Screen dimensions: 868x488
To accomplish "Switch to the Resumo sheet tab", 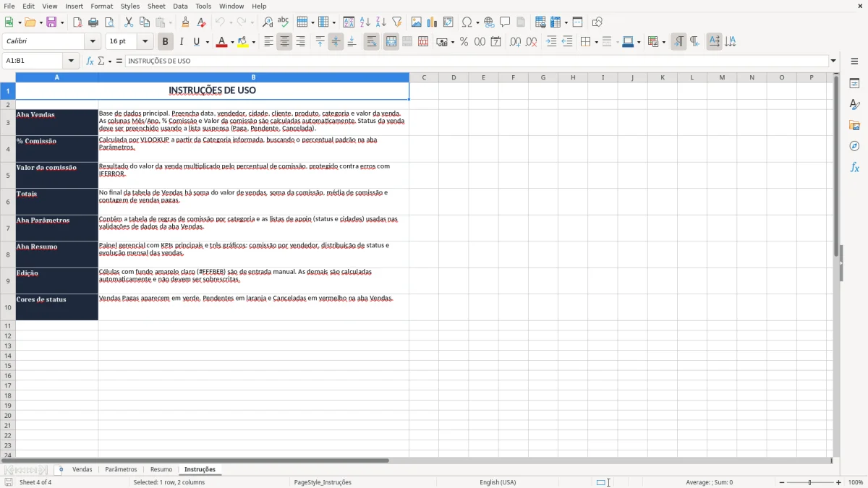I will point(161,470).
